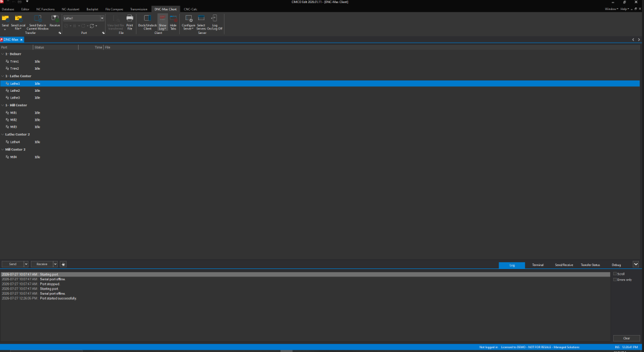
Task: Collapse the Lathe Center 2 group
Action: (3, 134)
